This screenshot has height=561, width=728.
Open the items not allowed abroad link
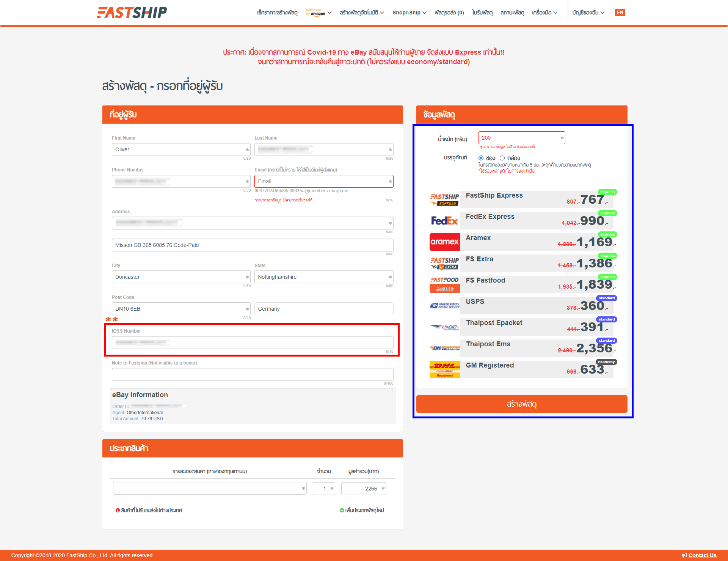(x=151, y=510)
